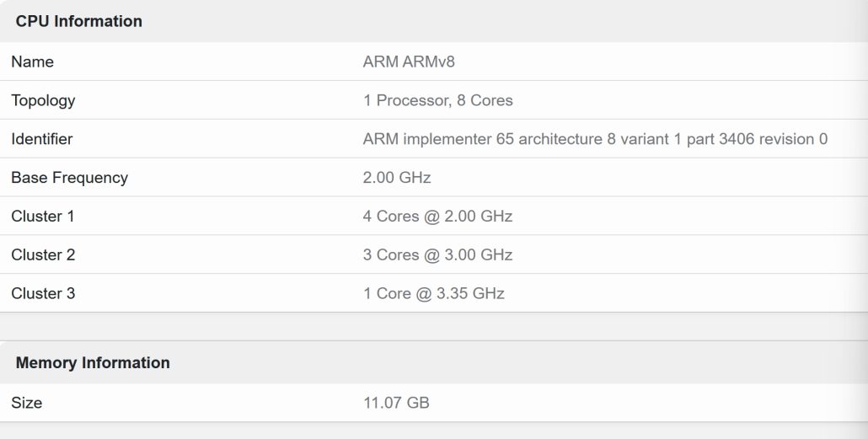Click the Memory Information section header
868x439 pixels.
(93, 363)
